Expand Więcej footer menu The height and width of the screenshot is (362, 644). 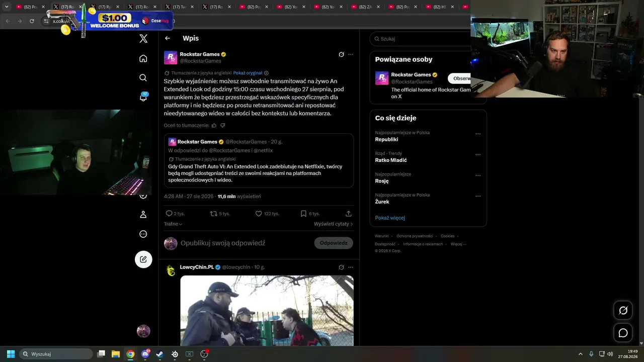point(458,244)
